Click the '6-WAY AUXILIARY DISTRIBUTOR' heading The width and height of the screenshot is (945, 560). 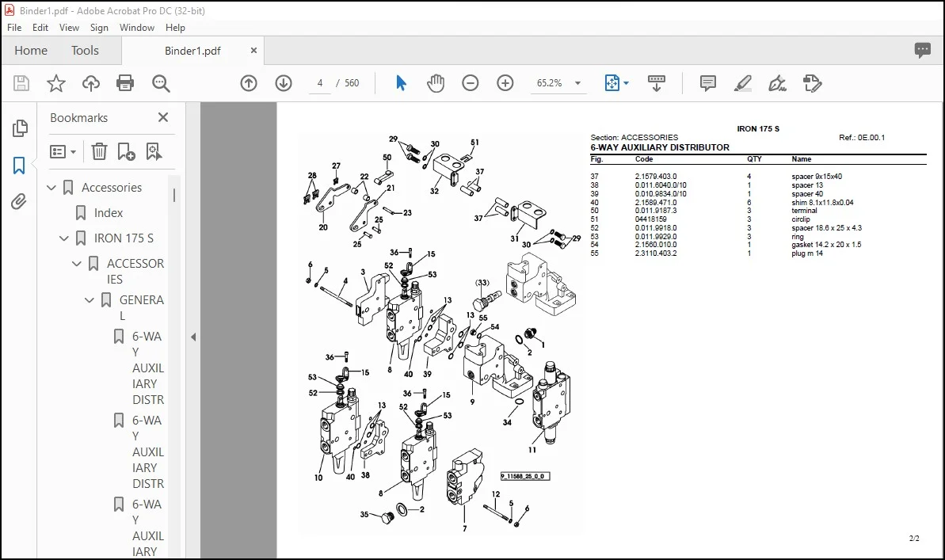tap(659, 147)
